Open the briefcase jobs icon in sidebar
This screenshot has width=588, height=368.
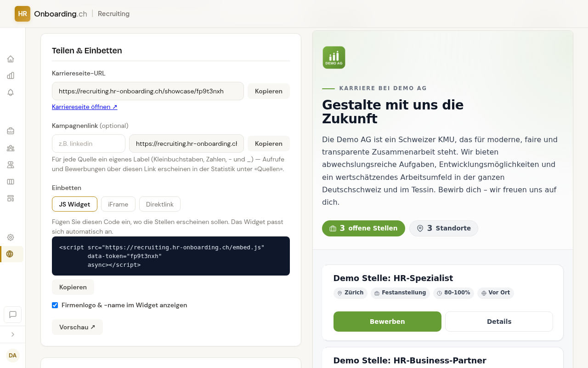[x=11, y=131]
